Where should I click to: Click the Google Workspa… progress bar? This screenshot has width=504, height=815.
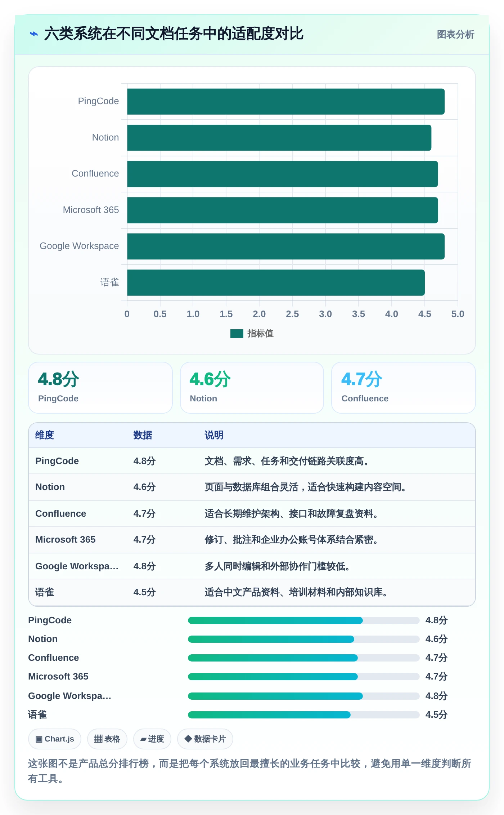303,696
